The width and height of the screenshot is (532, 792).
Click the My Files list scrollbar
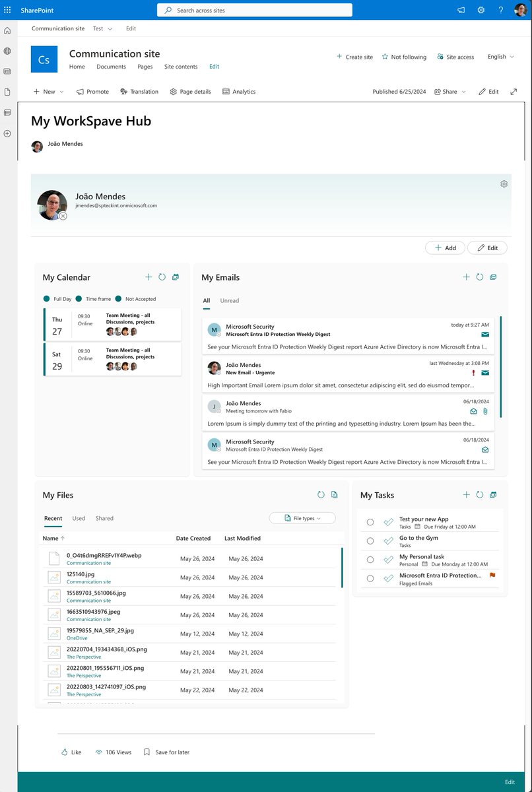342,568
